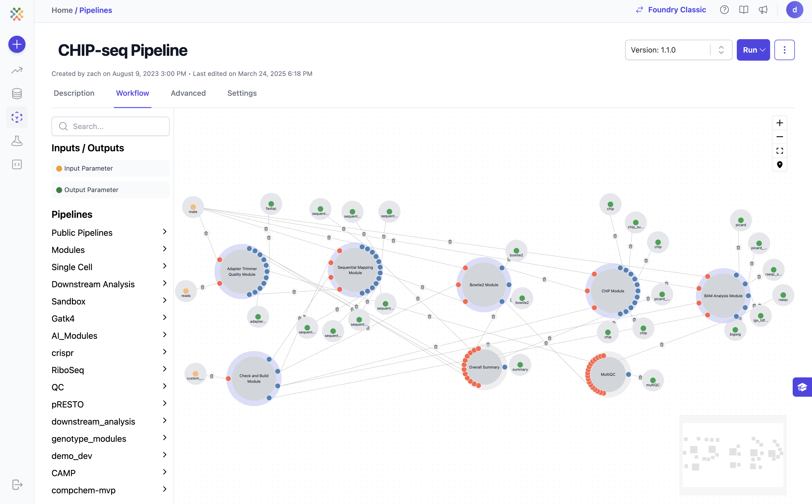Open the Run button dropdown
The height and width of the screenshot is (504, 812).
[753, 50]
